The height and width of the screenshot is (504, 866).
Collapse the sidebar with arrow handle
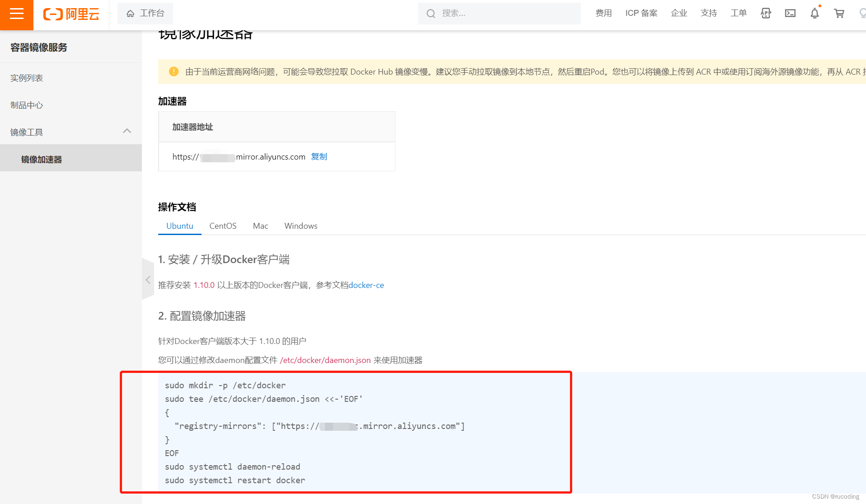pos(148,280)
